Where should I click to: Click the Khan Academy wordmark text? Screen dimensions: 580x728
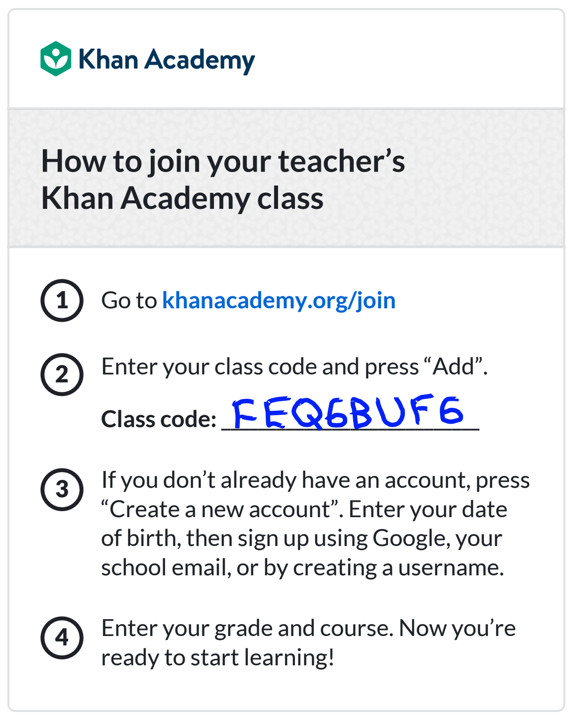tap(167, 60)
